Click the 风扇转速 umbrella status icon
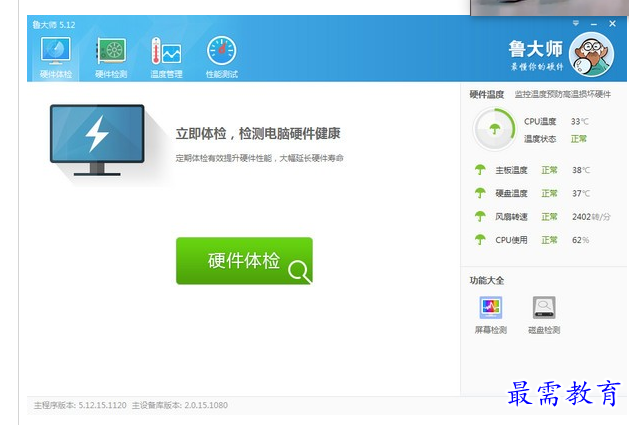The width and height of the screenshot is (629, 425). (480, 216)
